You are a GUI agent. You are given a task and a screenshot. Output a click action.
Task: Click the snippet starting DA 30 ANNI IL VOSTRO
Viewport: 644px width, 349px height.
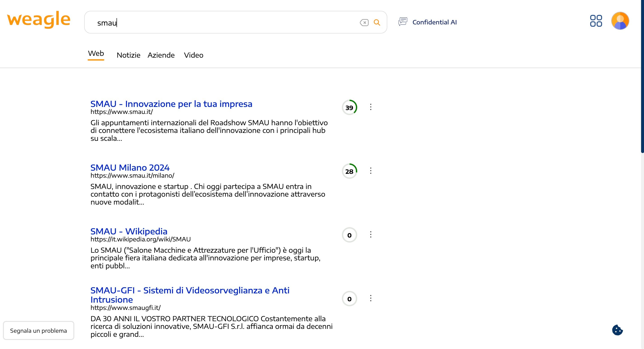tap(212, 326)
